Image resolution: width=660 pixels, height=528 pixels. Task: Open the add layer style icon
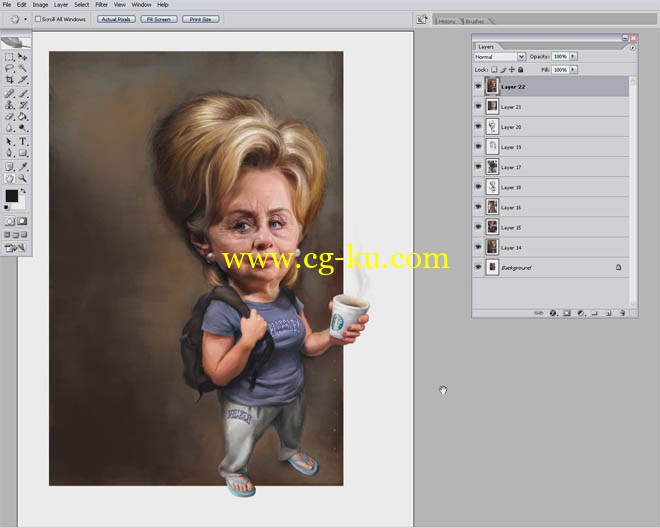pyautogui.click(x=553, y=313)
